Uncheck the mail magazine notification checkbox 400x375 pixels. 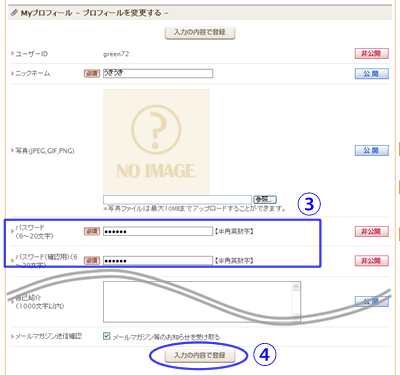point(107,336)
